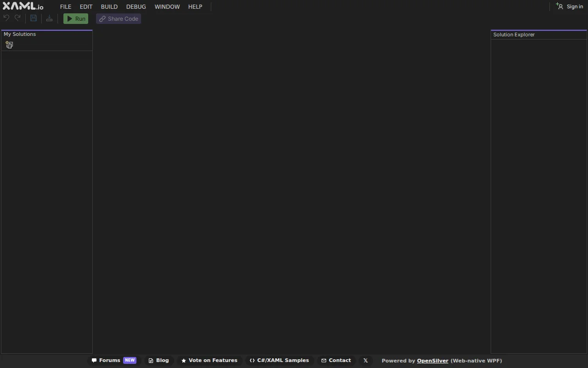The image size is (588, 368).
Task: Click the Undo arrow icon
Action: pos(6,18)
